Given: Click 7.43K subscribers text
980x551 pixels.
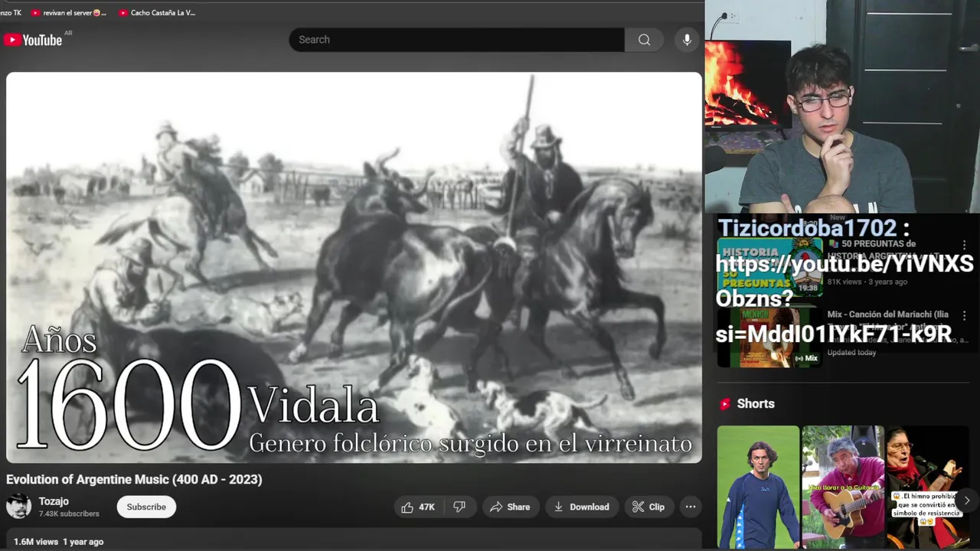Looking at the screenshot, I should 69,514.
